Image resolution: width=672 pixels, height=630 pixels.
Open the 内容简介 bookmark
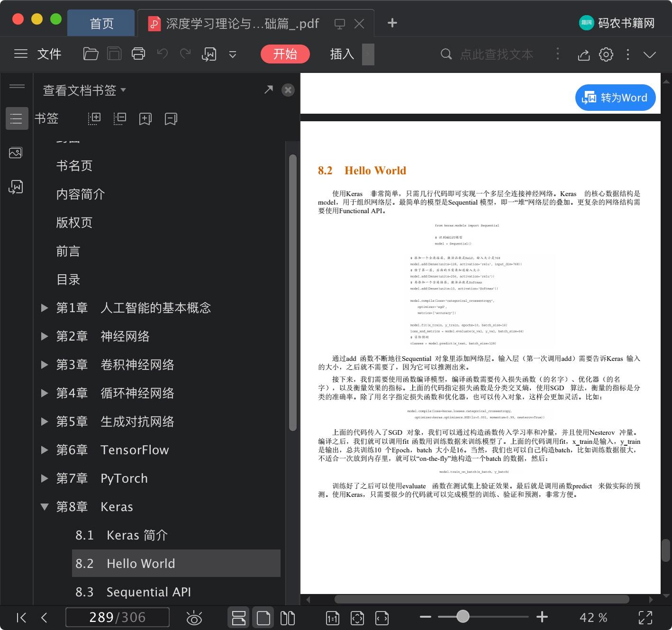tap(81, 194)
